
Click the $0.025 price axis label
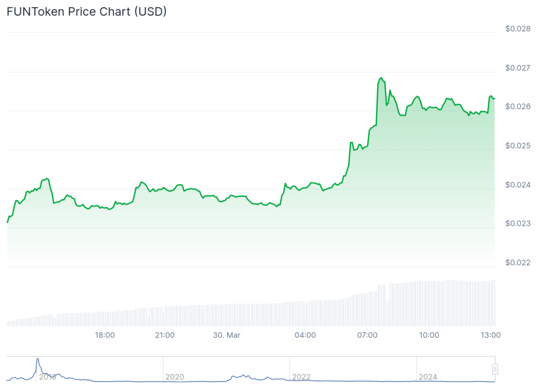(518, 145)
